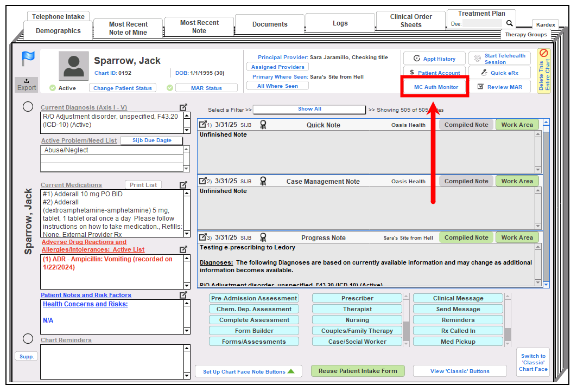This screenshot has width=577, height=392.
Task: Click the Export upload icon
Action: (27, 81)
